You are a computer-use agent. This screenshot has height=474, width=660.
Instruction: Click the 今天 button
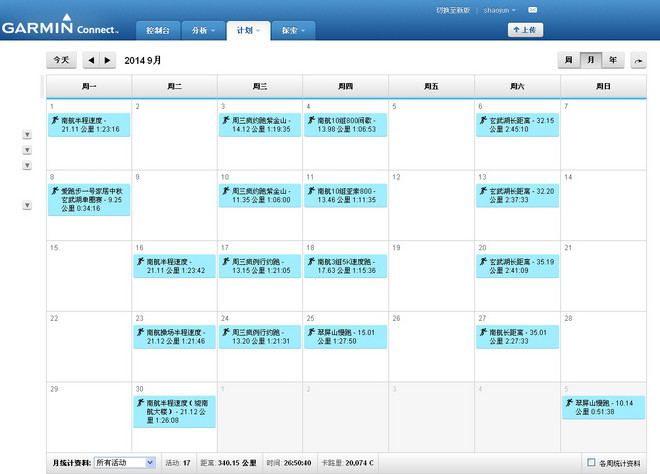(61, 60)
